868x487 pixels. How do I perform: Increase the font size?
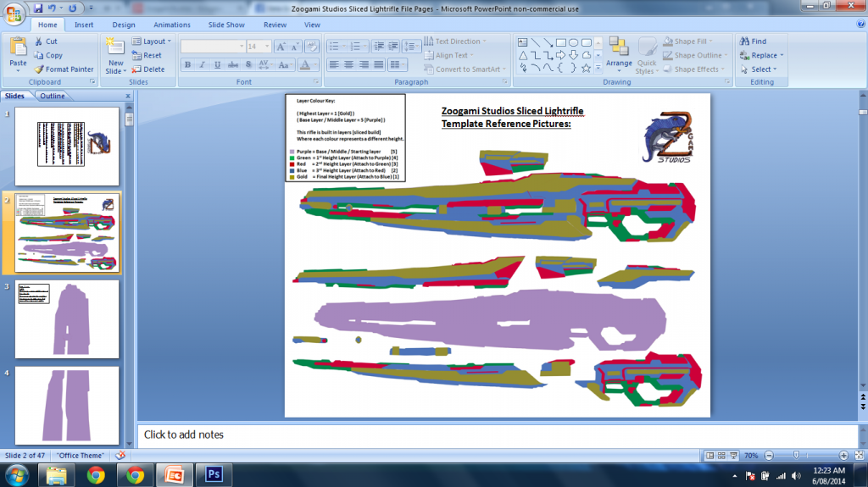click(281, 47)
